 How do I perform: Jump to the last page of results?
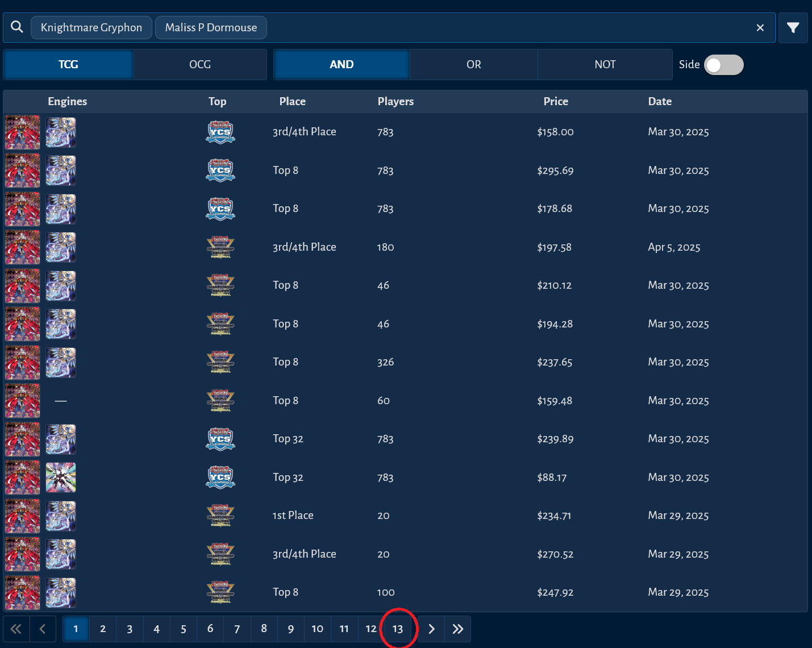[x=458, y=629]
